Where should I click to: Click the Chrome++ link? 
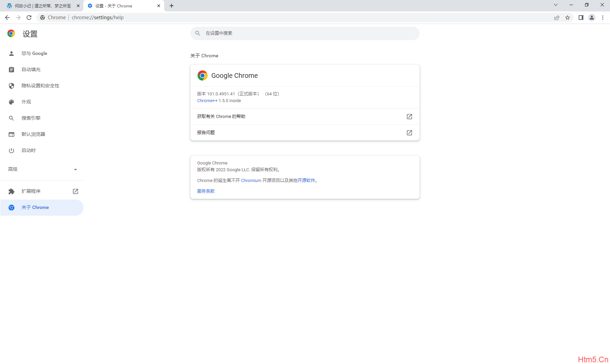[x=207, y=101]
